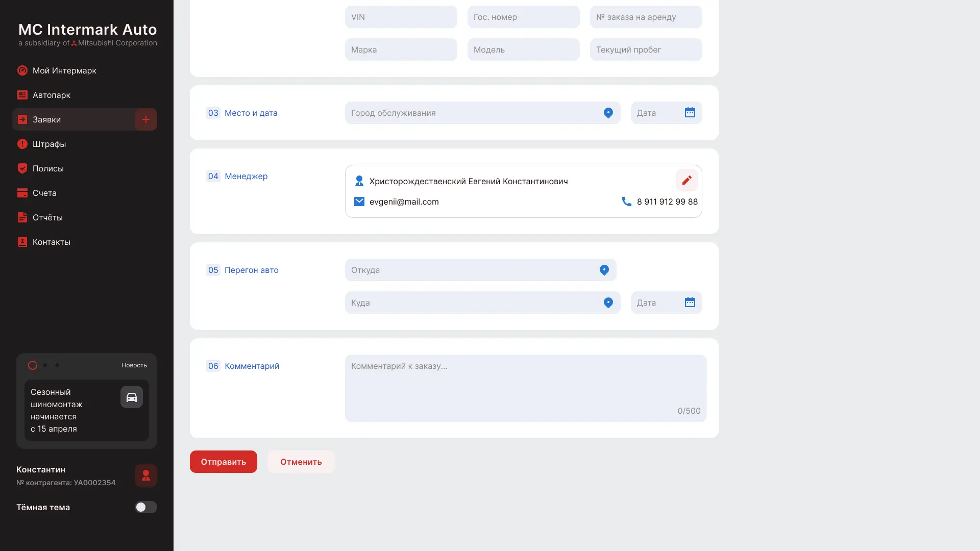Click the car icon in news card

point(132,397)
